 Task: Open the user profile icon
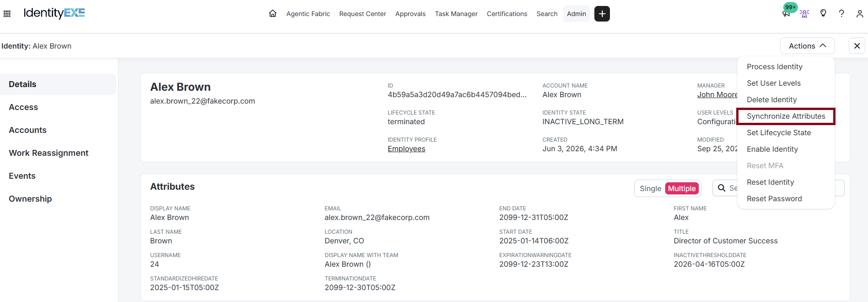[x=860, y=14]
